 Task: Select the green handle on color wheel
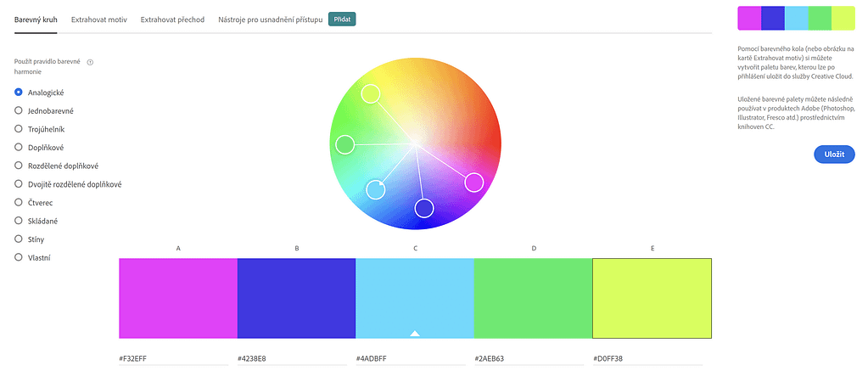[344, 144]
